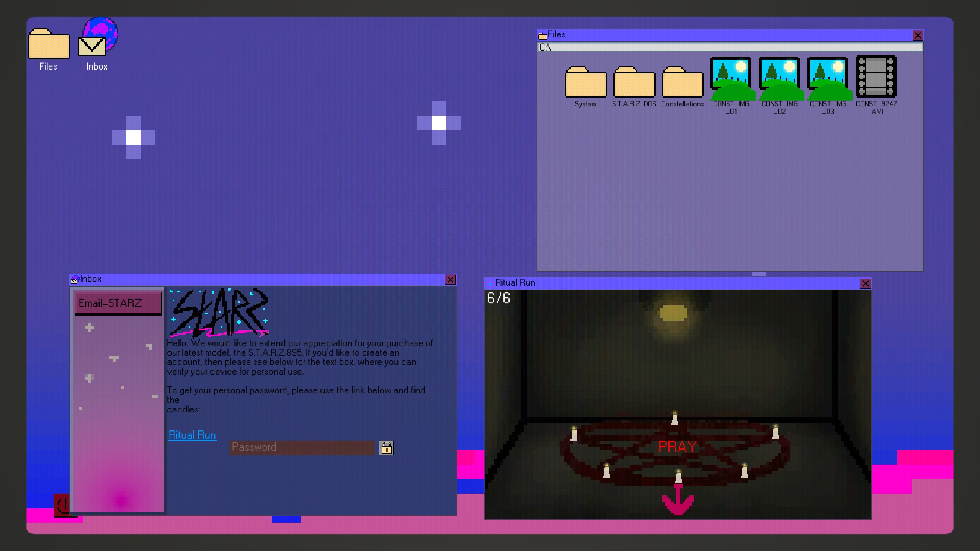
Task: Open CONST_IMG_01 image file
Action: 731,79
